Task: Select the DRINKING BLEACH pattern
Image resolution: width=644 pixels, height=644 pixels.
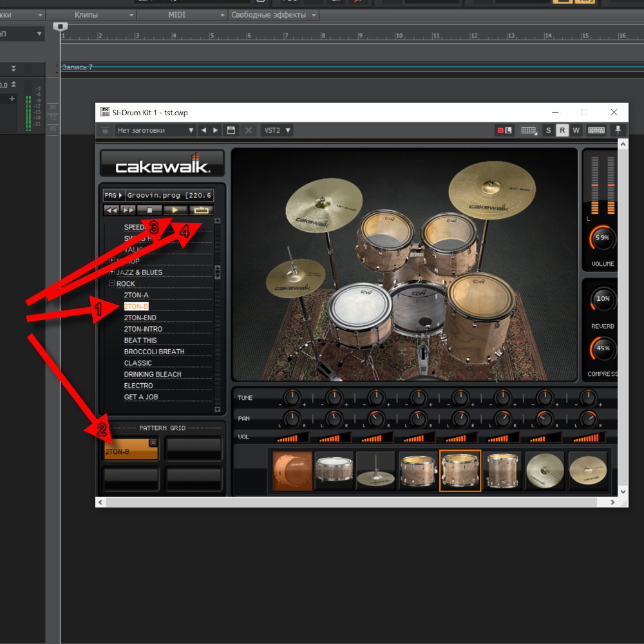Action: click(153, 374)
